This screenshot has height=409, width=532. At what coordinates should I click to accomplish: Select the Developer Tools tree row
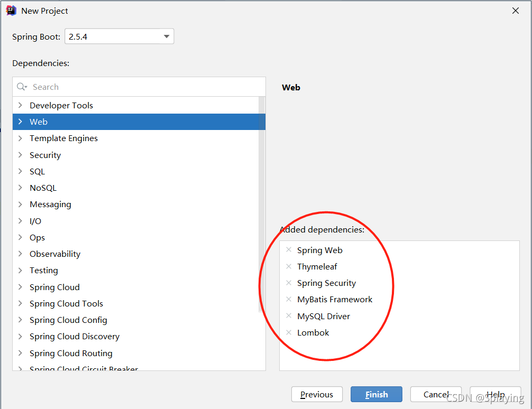coord(136,105)
